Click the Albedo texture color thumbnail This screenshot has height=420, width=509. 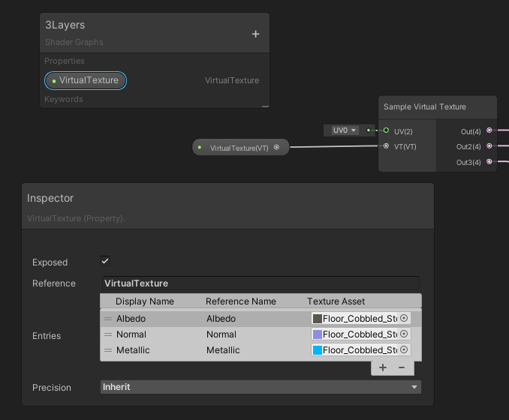[317, 319]
